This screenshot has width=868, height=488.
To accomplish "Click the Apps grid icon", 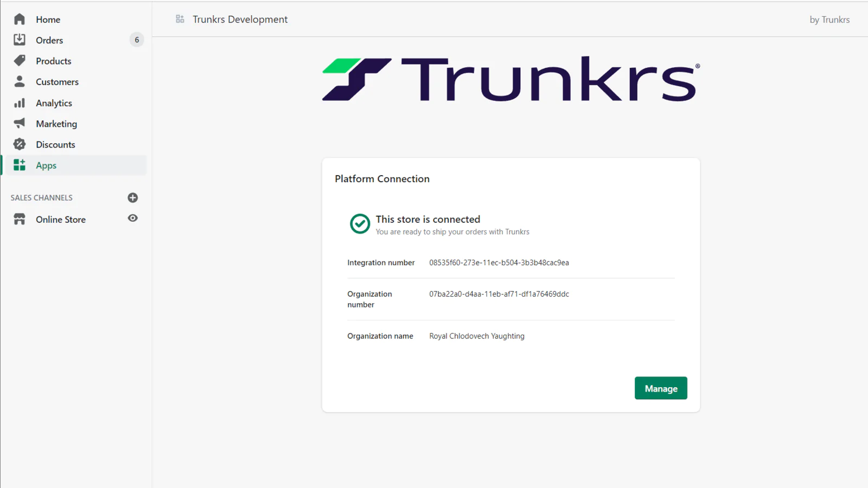I will coord(20,165).
